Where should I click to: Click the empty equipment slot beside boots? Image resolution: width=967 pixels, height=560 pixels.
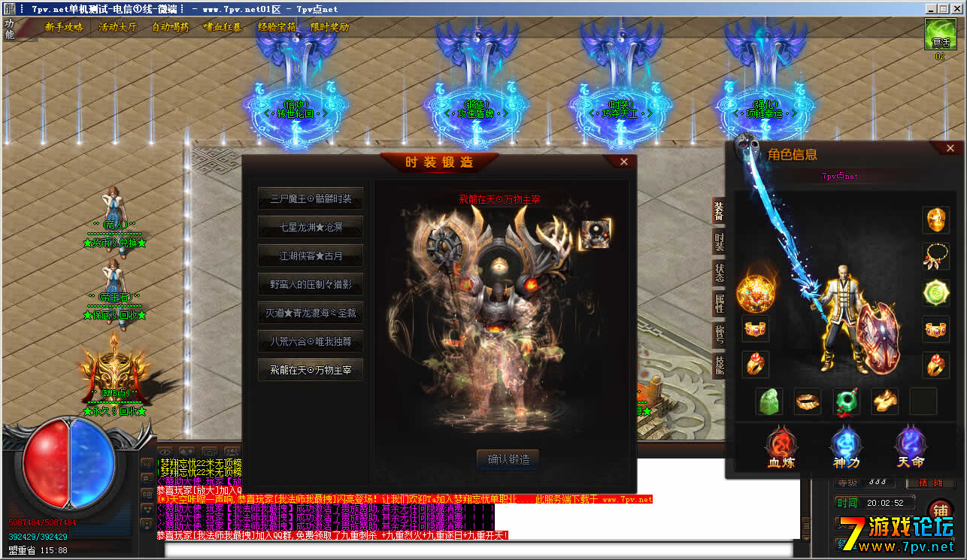point(923,401)
